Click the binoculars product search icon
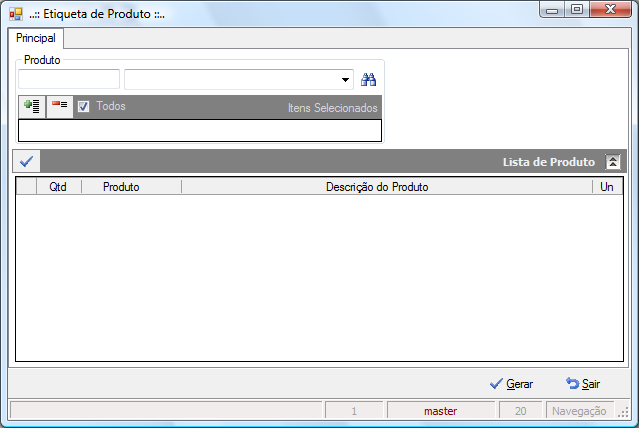The image size is (639, 428). tap(368, 79)
